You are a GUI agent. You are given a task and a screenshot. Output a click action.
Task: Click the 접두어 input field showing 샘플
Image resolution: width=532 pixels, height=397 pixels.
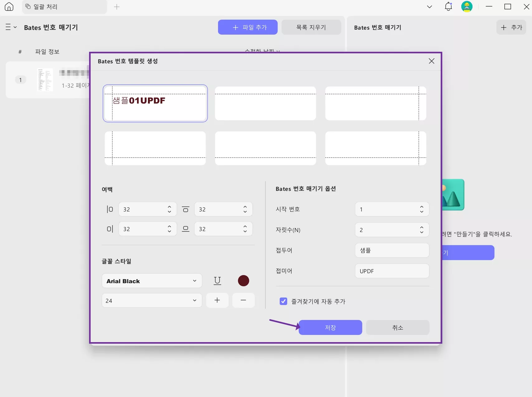pyautogui.click(x=392, y=250)
